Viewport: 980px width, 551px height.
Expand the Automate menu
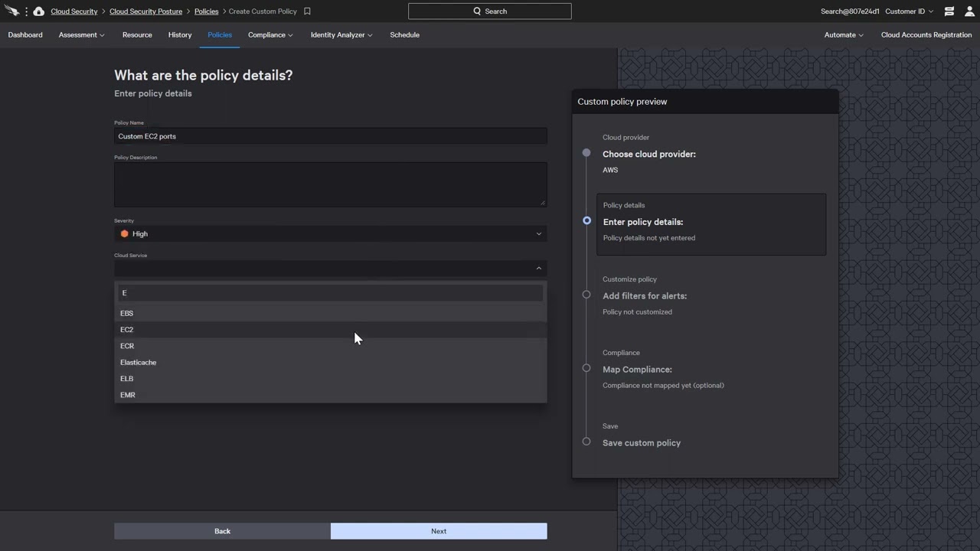tap(844, 34)
